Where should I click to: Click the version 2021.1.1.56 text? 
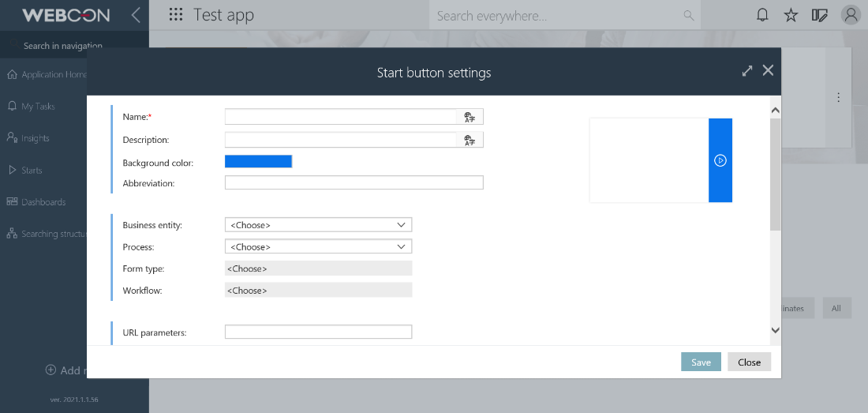tap(74, 399)
